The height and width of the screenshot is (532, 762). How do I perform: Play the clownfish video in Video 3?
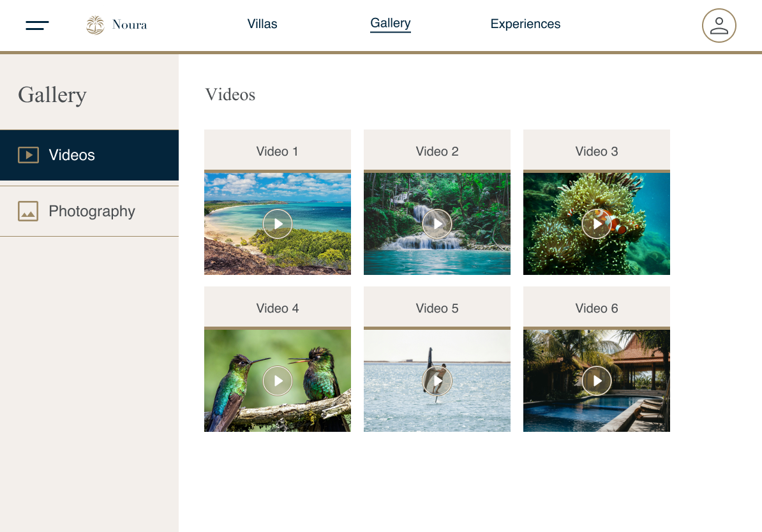[x=597, y=224]
